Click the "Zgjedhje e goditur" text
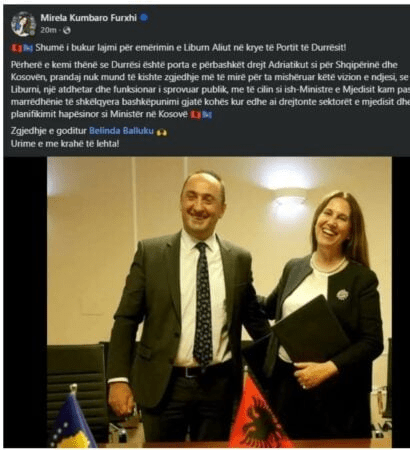The image size is (410, 450). [x=49, y=131]
